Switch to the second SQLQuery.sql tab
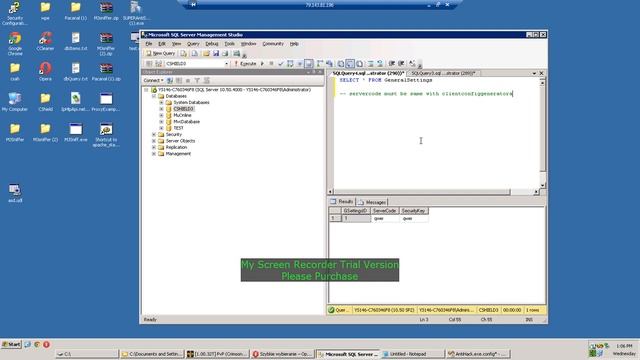Viewport: 640px width, 360px height. tap(443, 73)
